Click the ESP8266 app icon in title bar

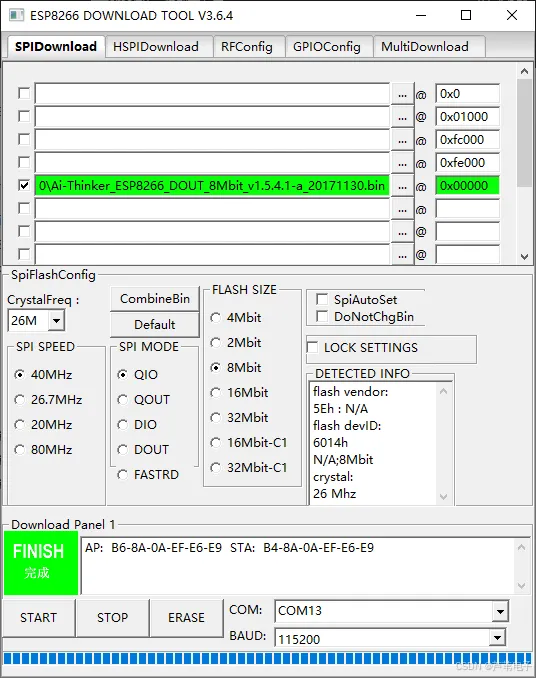(16, 15)
